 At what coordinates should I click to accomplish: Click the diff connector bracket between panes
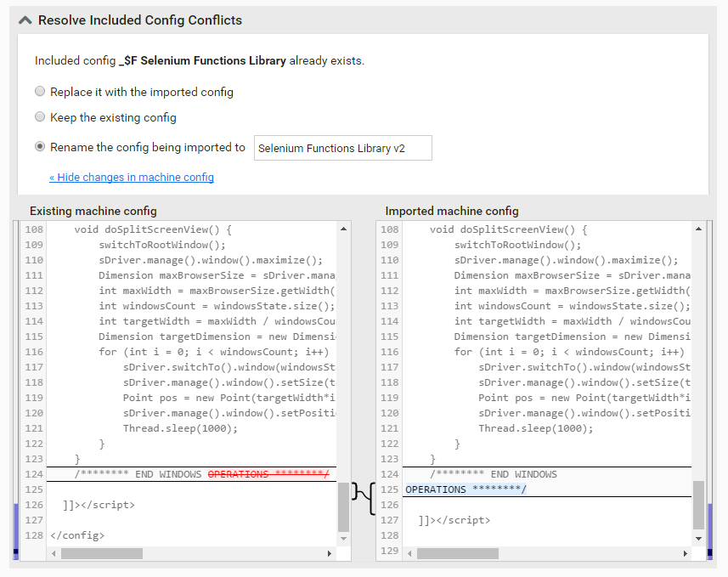(x=364, y=498)
